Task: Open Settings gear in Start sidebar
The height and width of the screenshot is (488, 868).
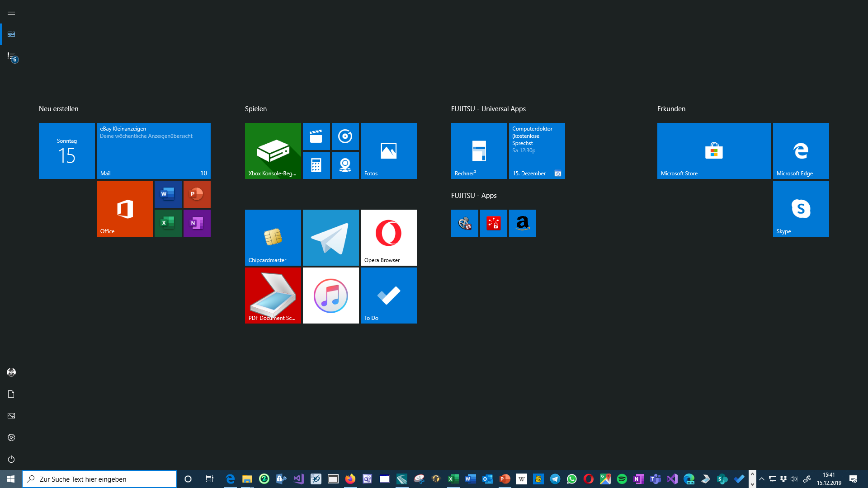Action: click(x=11, y=437)
